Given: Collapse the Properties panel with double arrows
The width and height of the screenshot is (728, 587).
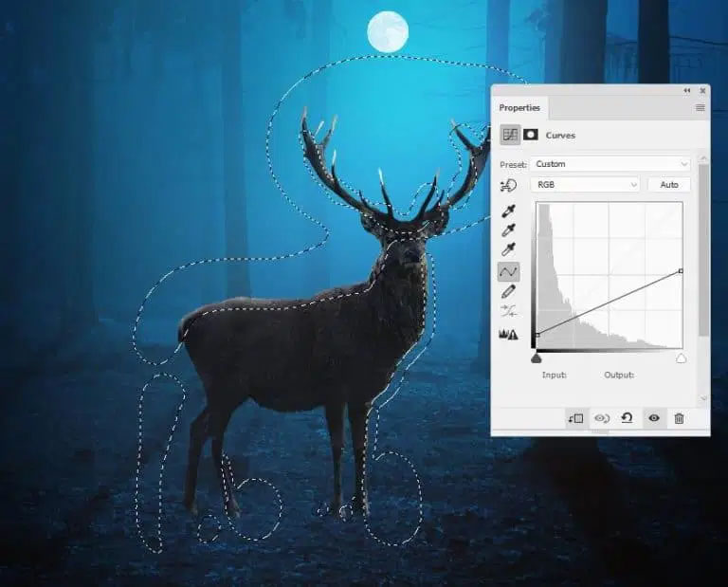Looking at the screenshot, I should (x=687, y=90).
